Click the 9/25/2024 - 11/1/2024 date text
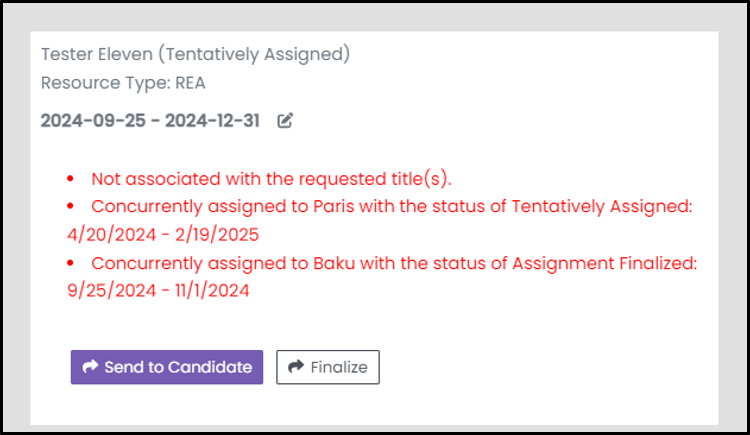 tap(158, 290)
